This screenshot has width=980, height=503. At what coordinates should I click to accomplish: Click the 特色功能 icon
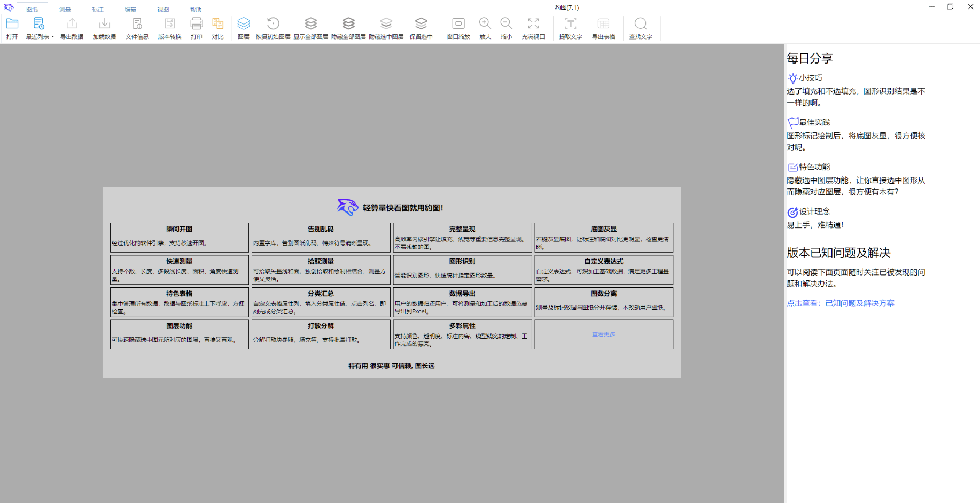pos(792,168)
